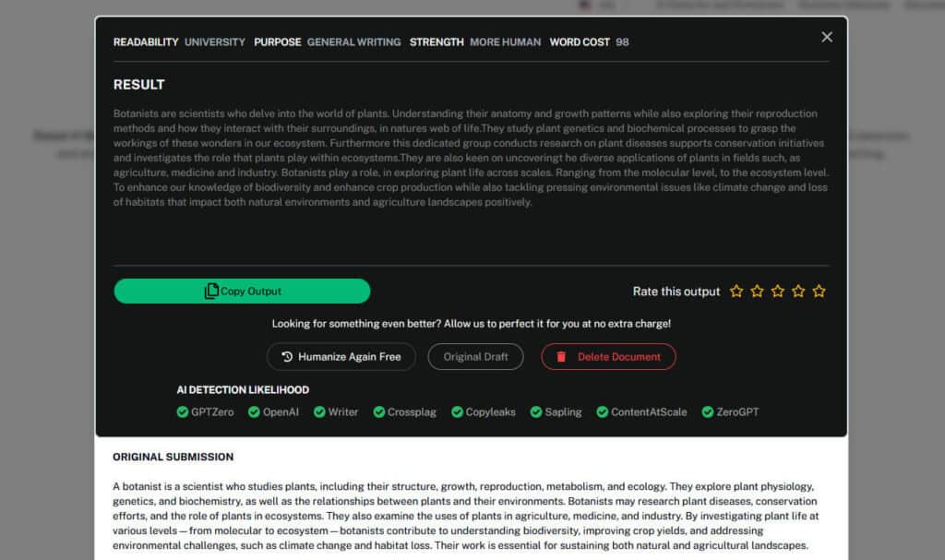945x560 pixels.
Task: Click the Writer green check icon
Action: (319, 411)
